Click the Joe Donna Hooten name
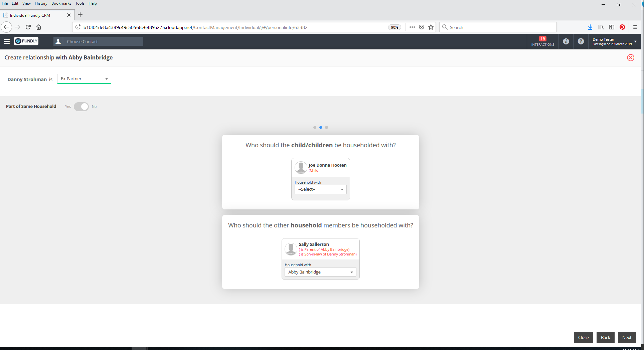644x350 pixels. [327, 165]
